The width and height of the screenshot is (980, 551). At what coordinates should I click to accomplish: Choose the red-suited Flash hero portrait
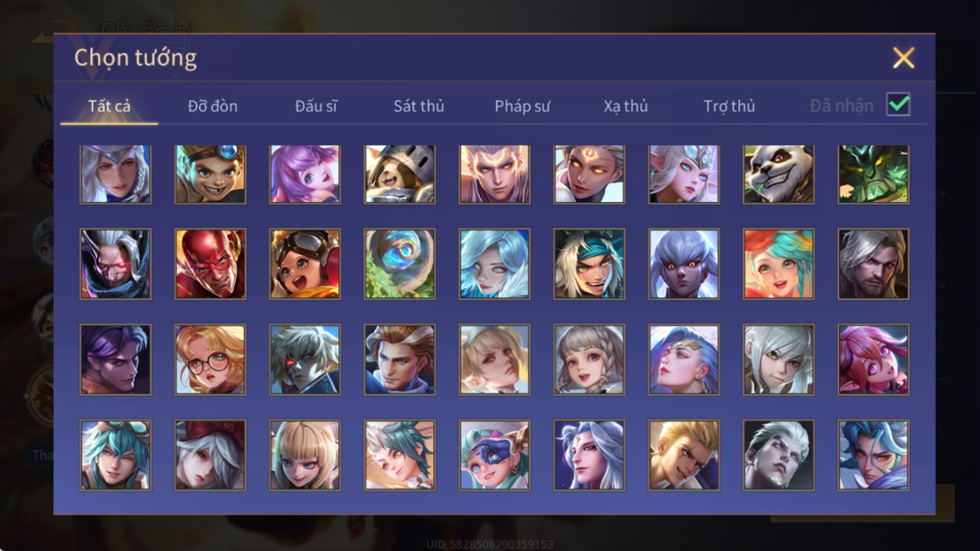(210, 264)
